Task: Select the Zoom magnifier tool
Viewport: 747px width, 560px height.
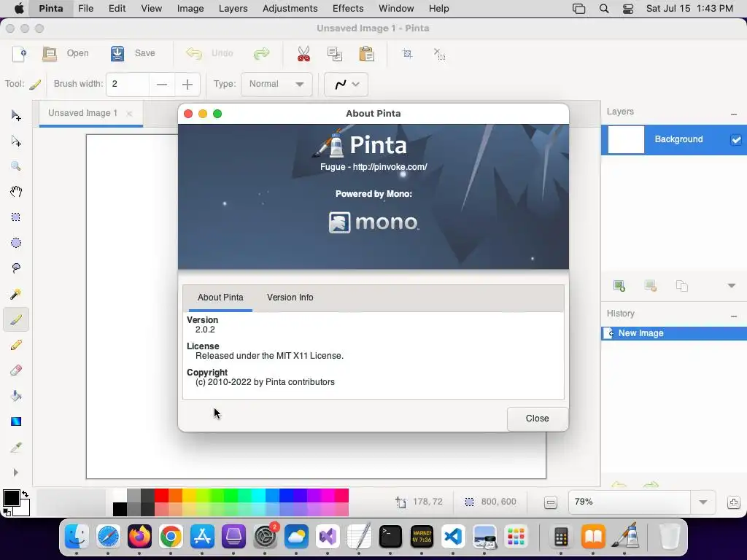Action: [x=16, y=166]
